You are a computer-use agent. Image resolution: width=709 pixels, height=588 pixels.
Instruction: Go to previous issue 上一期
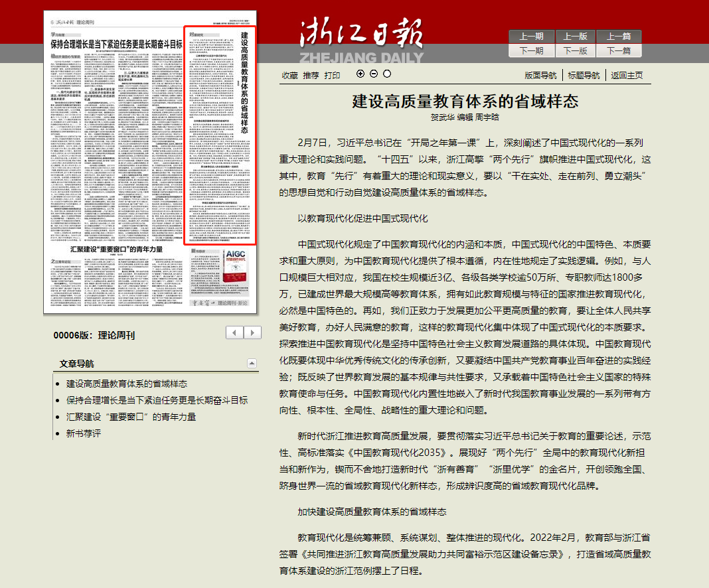point(530,37)
